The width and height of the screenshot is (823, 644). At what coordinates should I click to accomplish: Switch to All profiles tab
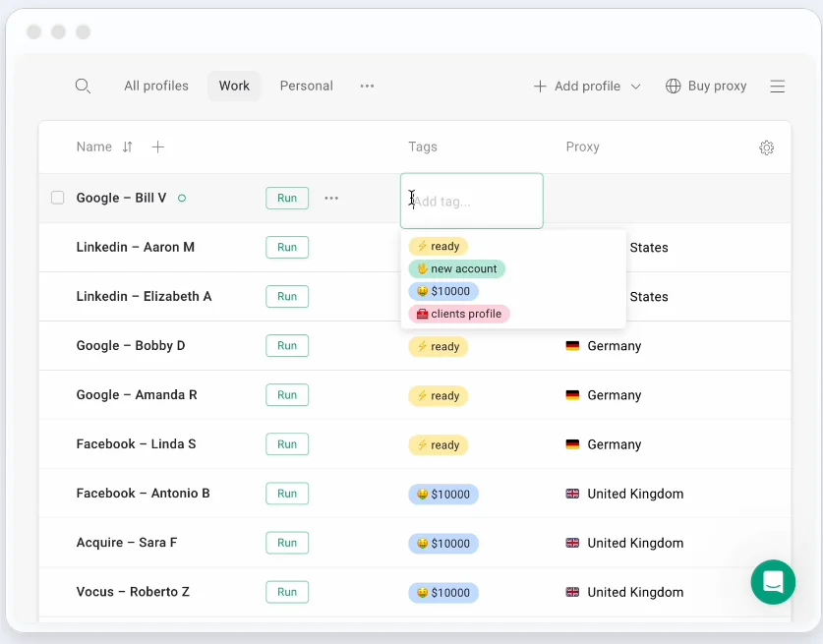coord(156,87)
